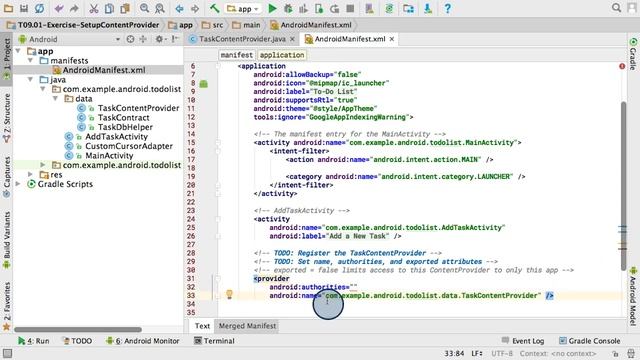Image resolution: width=640 pixels, height=360 pixels.
Task: Click the Collapse All icon in project panel
Action: coord(143,39)
